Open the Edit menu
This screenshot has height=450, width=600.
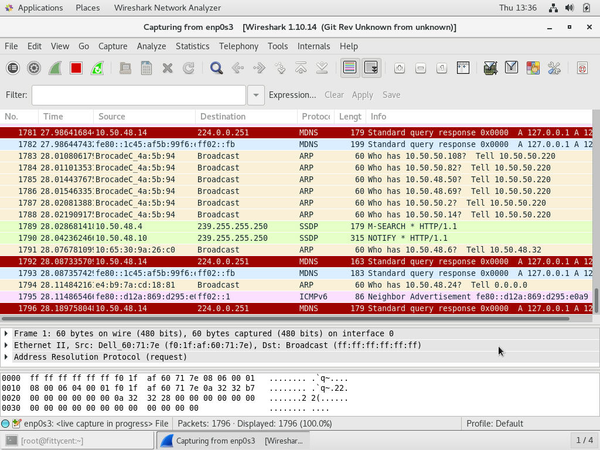coord(34,46)
